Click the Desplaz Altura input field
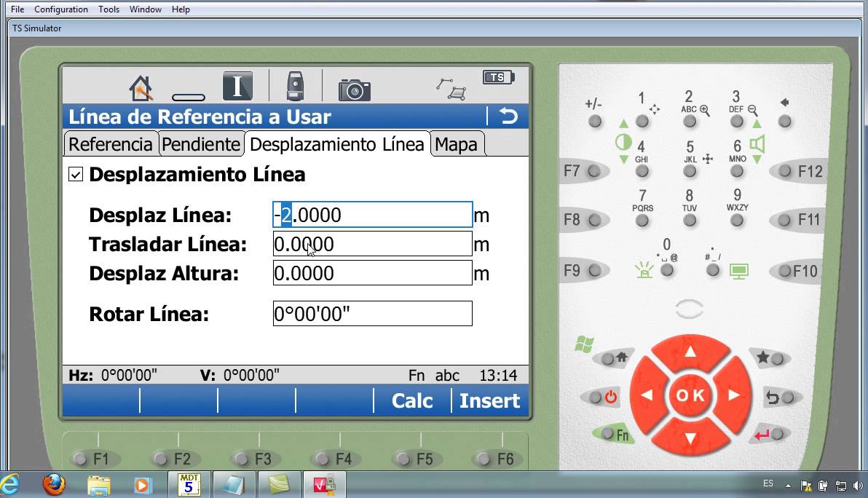 tap(373, 273)
